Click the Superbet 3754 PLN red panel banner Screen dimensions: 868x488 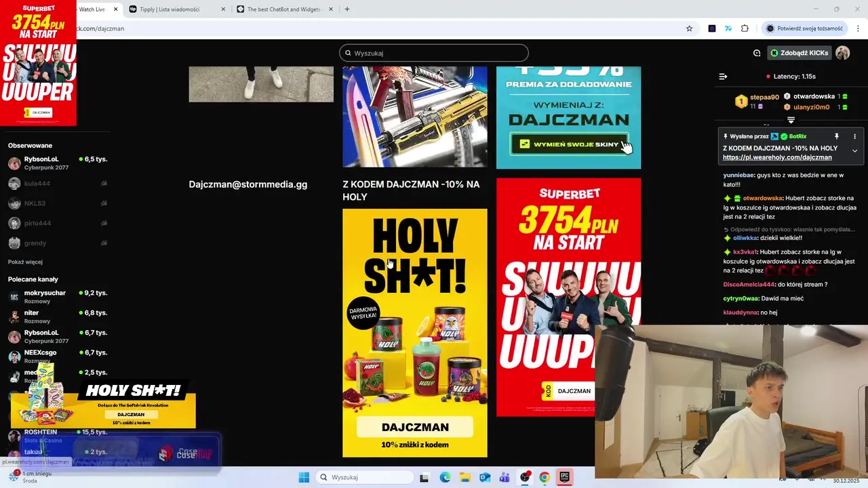568,297
